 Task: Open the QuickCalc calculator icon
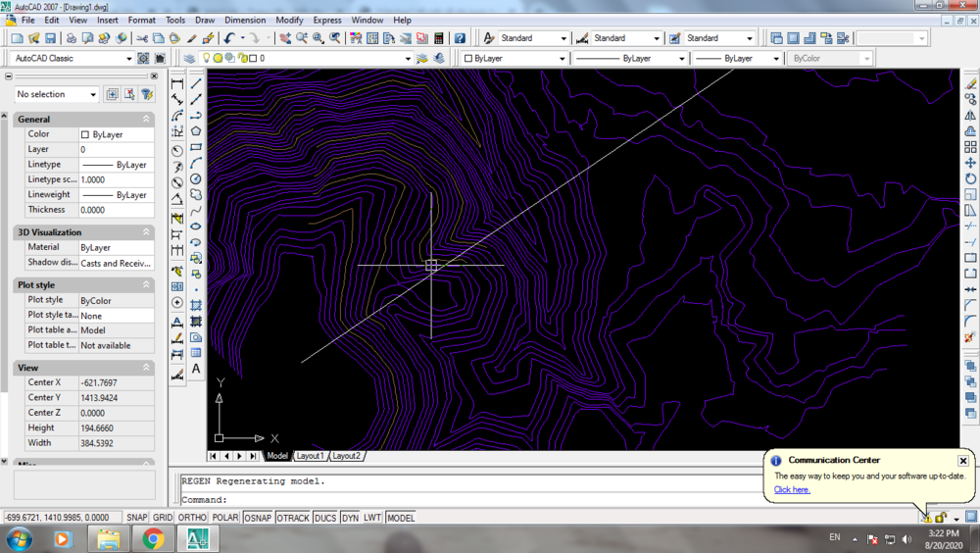tap(437, 38)
